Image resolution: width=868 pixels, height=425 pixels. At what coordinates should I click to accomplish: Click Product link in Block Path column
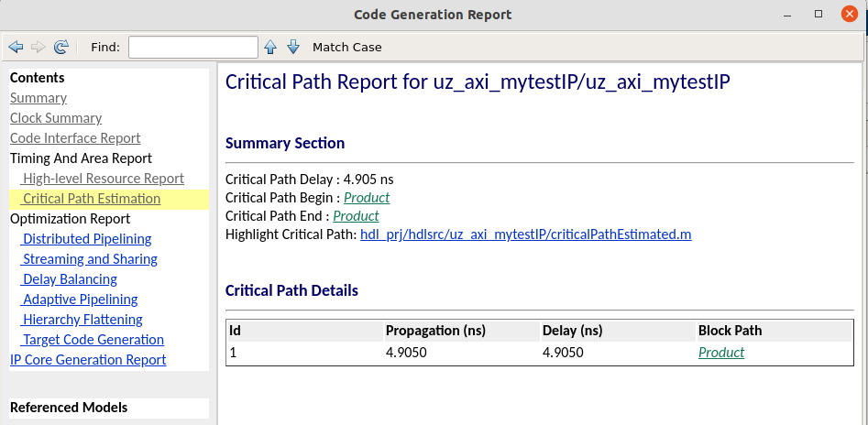[x=721, y=353]
